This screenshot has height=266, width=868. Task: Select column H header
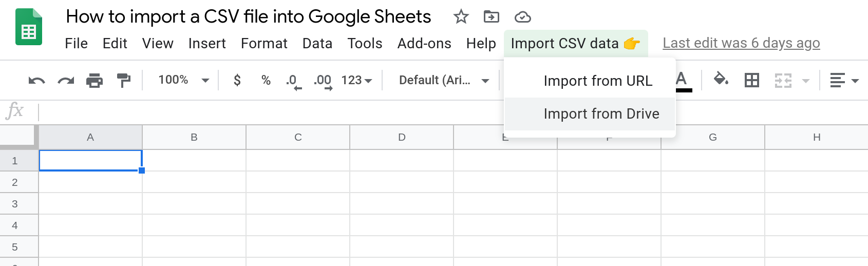coord(817,138)
